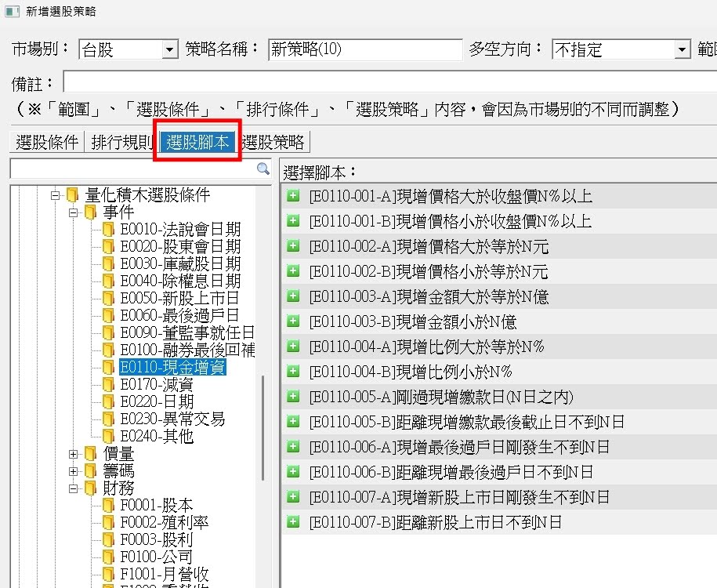Select E0040-除權息日期 in the tree

(179, 281)
